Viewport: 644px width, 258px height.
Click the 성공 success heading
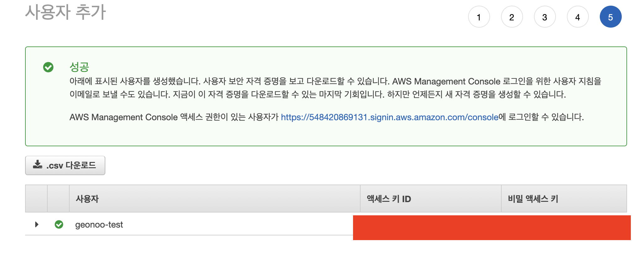[x=79, y=67]
